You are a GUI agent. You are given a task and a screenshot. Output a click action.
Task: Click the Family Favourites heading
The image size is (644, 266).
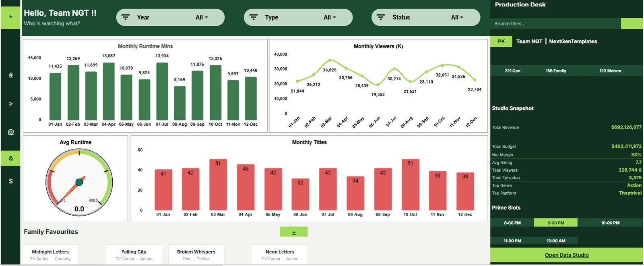(51, 232)
